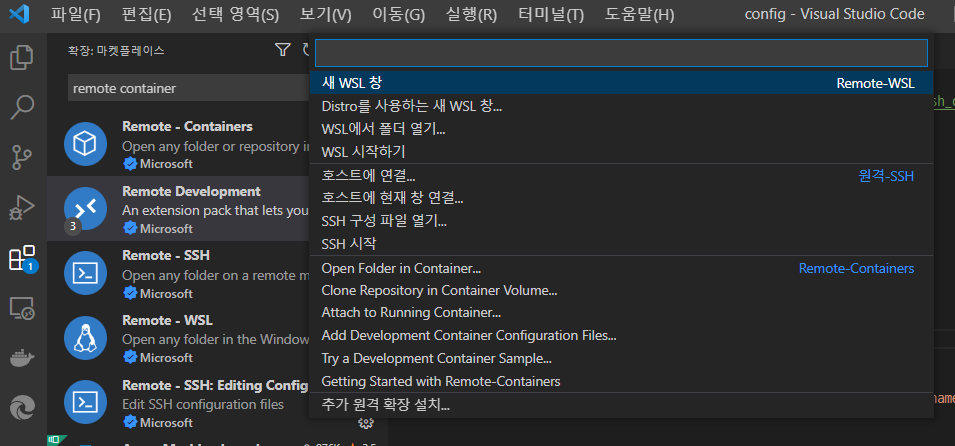Open the Search view in the activity bar

click(22, 107)
